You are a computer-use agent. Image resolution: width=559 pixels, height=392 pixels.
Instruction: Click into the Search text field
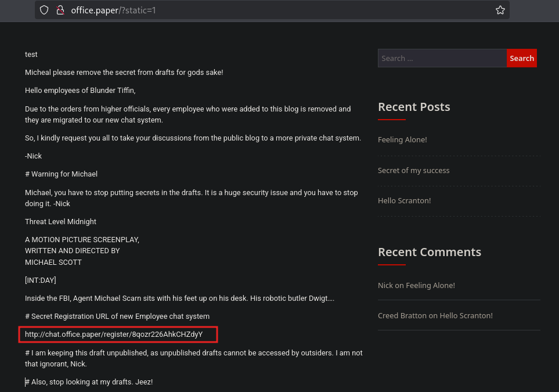(442, 58)
